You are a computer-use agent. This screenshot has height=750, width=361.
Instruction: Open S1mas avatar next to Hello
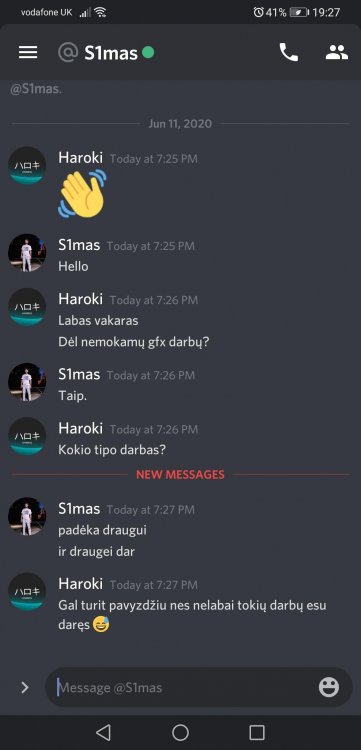27,253
